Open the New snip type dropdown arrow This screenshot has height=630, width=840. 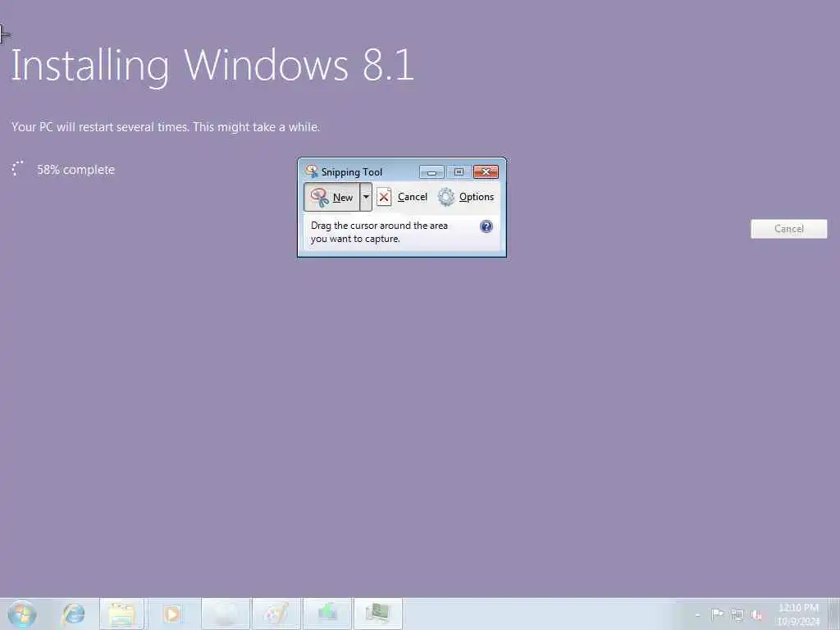366,197
